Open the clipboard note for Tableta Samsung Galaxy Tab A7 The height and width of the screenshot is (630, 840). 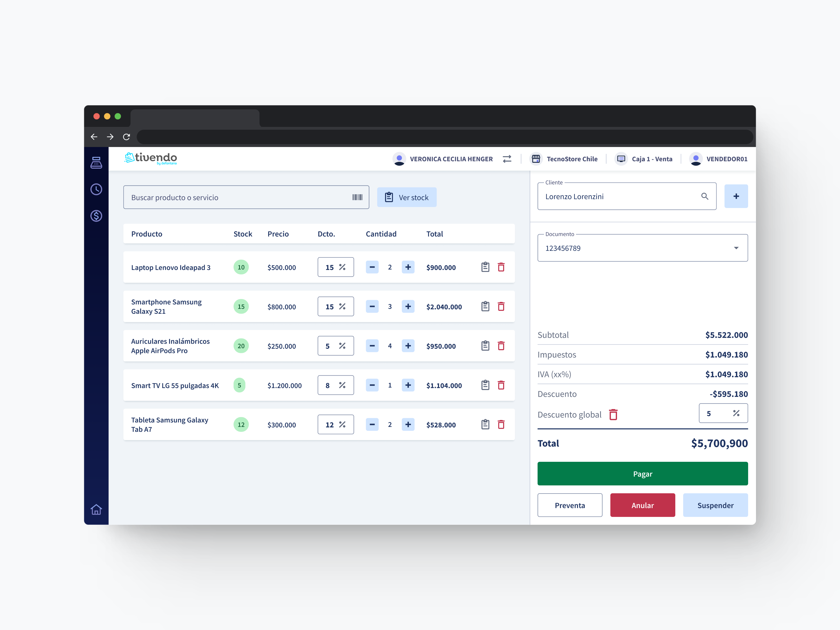pos(485,424)
